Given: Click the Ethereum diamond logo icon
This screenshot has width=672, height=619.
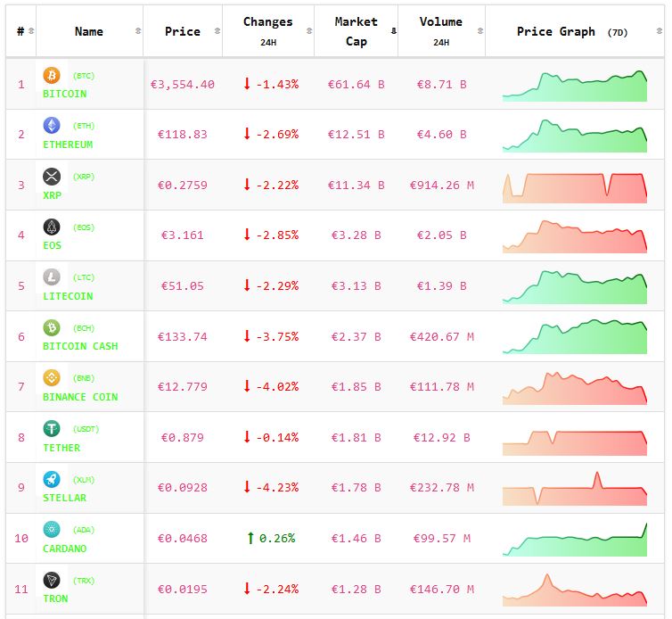Looking at the screenshot, I should click(52, 126).
